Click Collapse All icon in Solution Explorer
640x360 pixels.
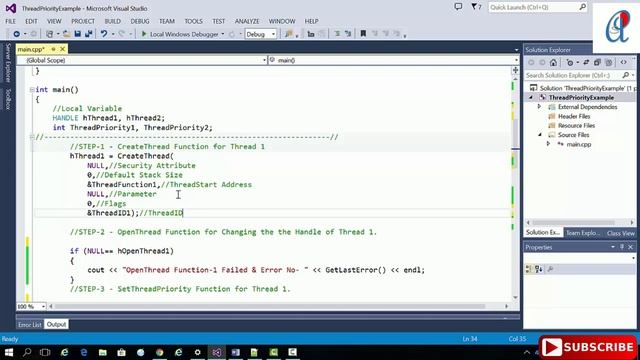(597, 62)
